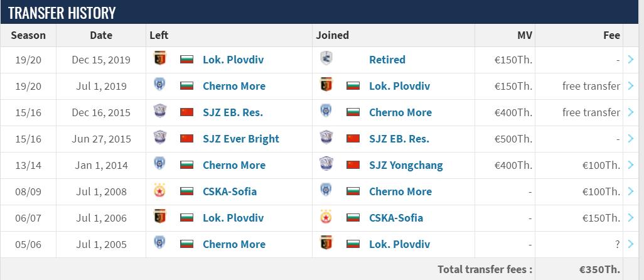644x280 pixels.
Task: Open the Retired link
Action: click(387, 60)
